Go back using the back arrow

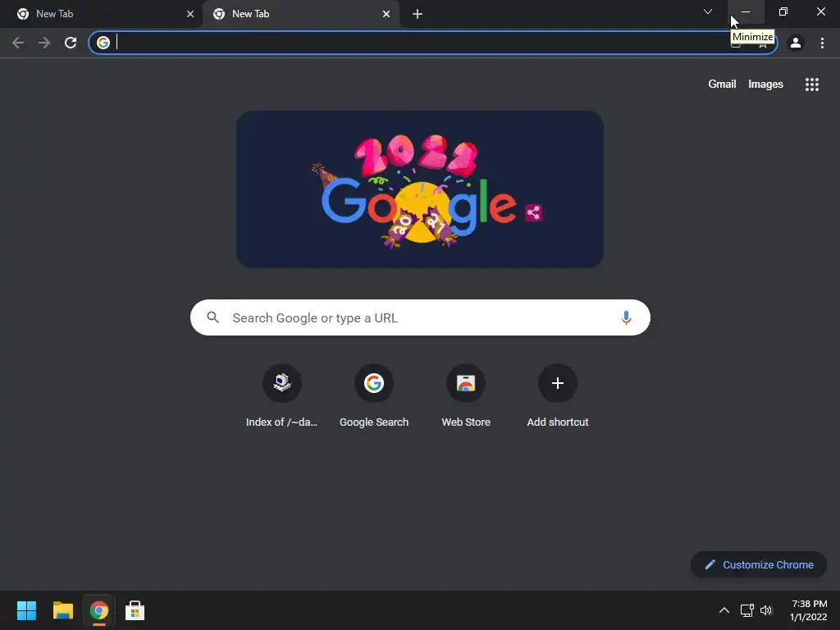[x=18, y=43]
